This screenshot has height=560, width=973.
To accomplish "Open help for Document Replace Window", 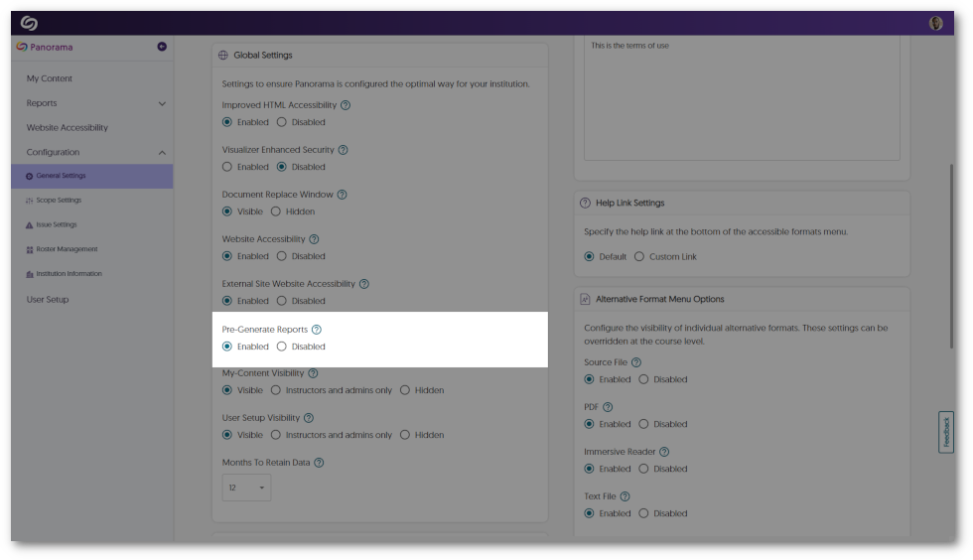I will point(342,195).
